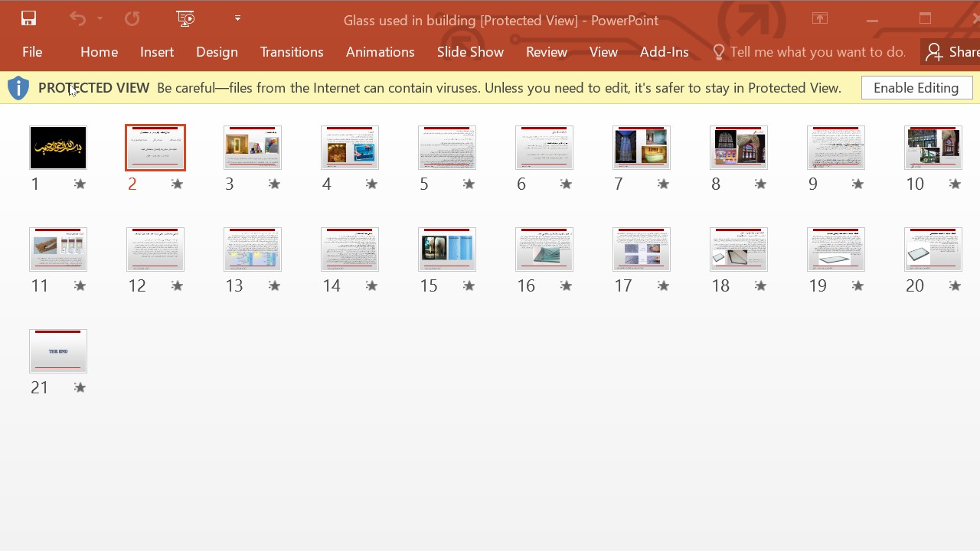Image resolution: width=980 pixels, height=551 pixels.
Task: Open the Slide Show tab
Action: 470,52
